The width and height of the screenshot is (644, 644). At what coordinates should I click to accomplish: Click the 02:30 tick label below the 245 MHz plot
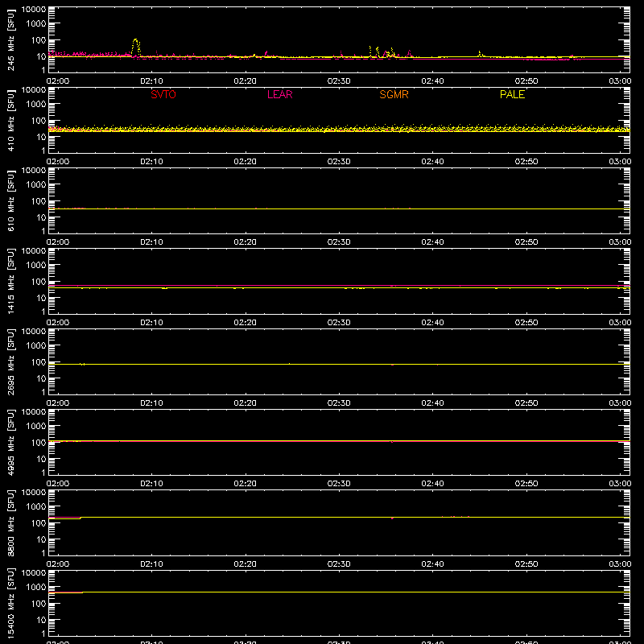pyautogui.click(x=339, y=81)
